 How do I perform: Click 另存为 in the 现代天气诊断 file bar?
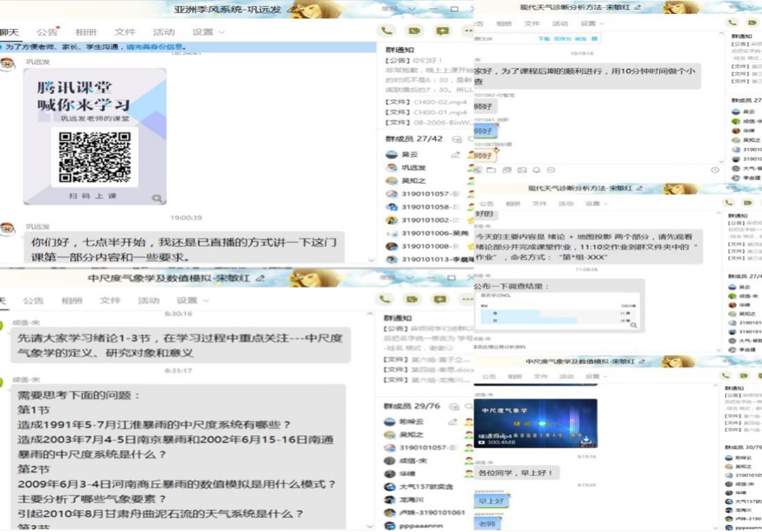[562, 39]
